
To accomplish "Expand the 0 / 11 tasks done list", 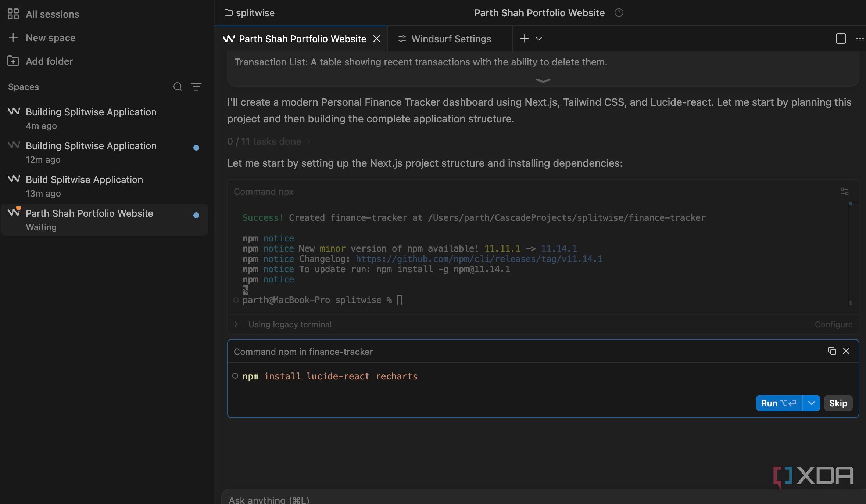I will click(269, 141).
